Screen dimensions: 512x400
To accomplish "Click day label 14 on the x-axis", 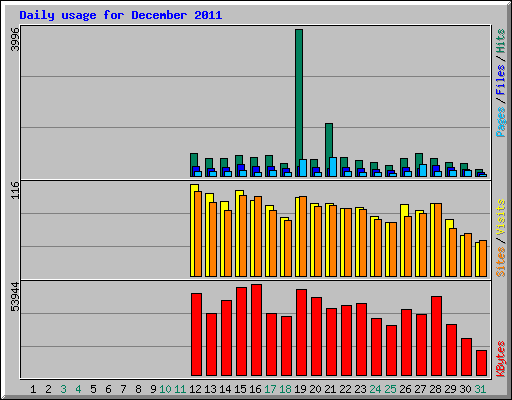I will (x=225, y=389).
